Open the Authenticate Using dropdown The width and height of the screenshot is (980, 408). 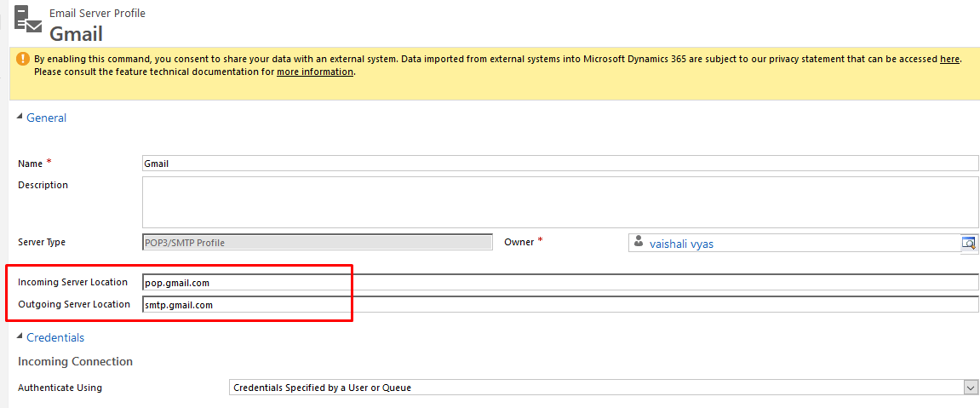click(x=971, y=388)
